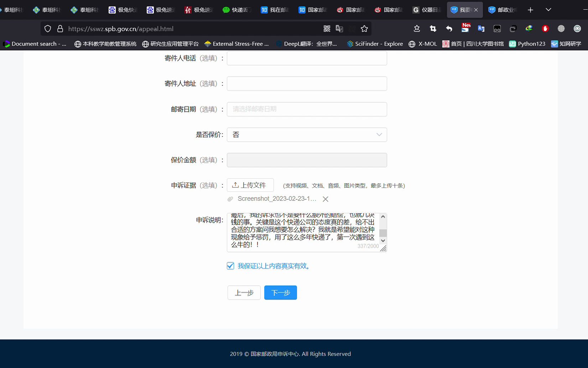The image size is (588, 368).
Task: Click the tracking protection shield icon
Action: [x=48, y=29]
